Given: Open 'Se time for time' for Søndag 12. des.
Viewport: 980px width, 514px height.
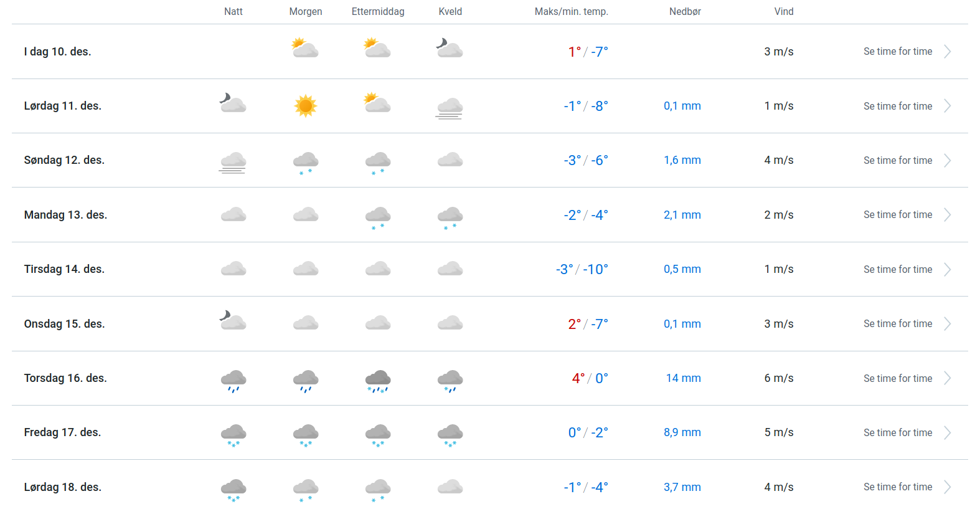Looking at the screenshot, I should pyautogui.click(x=898, y=161).
